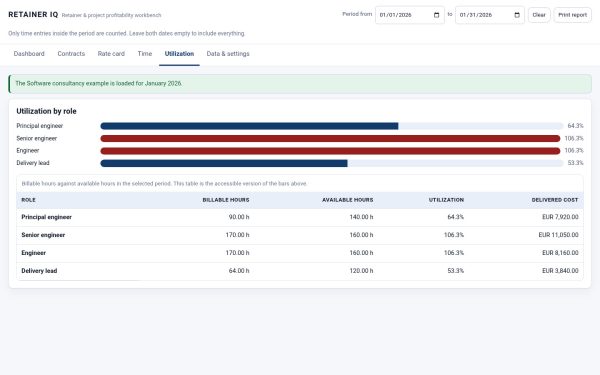Click the EUR 7,920.00 delivered cost cell
Viewport: 600px width, 375px height.
pyautogui.click(x=560, y=217)
